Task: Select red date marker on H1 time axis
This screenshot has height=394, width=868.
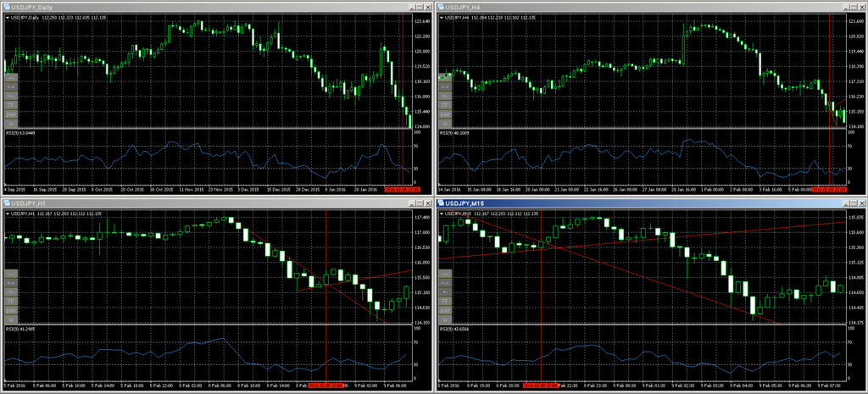Action: pos(325,386)
